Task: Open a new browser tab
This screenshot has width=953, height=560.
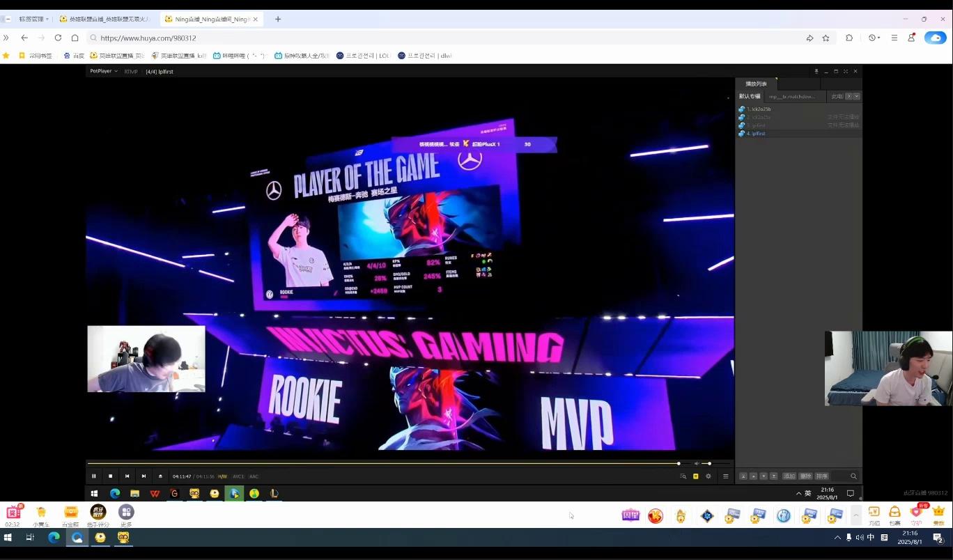Action: click(x=278, y=19)
